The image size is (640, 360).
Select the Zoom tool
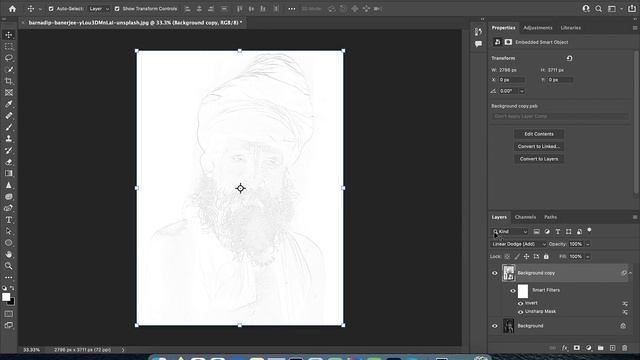(x=9, y=266)
